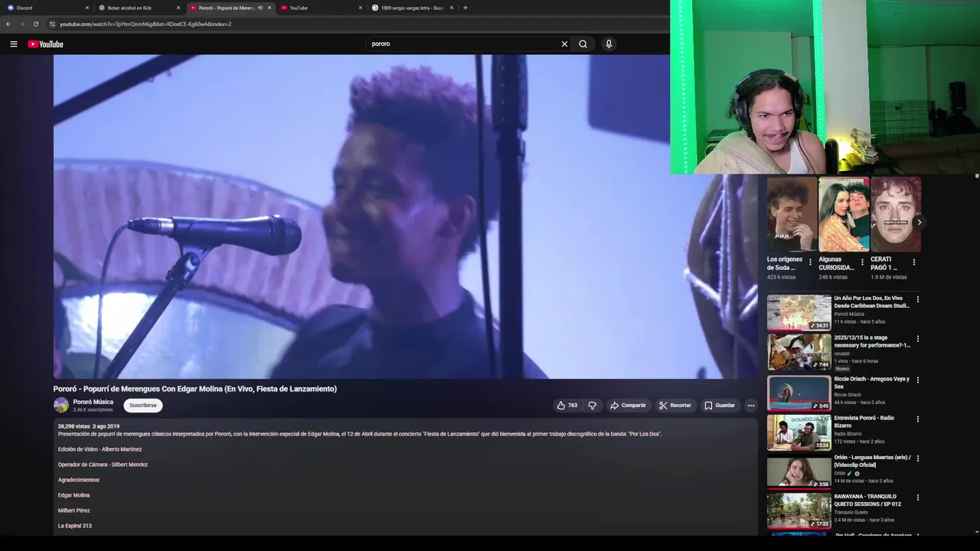Viewport: 980px width, 551px height.
Task: Open Un Año Por Los Dos video title
Action: point(871,302)
